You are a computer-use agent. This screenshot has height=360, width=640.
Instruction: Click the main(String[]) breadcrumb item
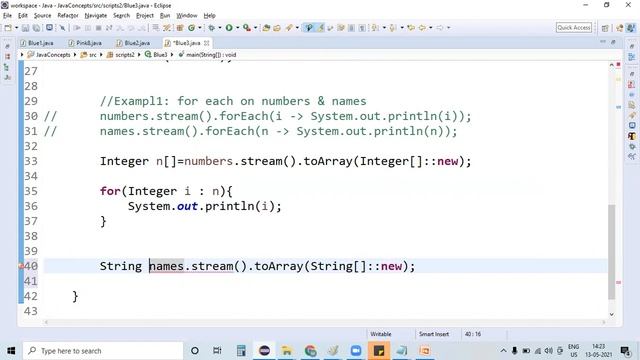(207, 55)
